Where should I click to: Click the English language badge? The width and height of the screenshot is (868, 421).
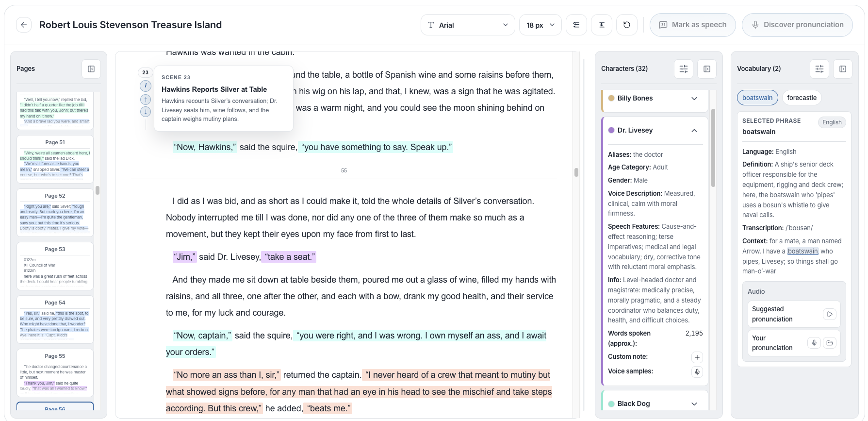(832, 122)
